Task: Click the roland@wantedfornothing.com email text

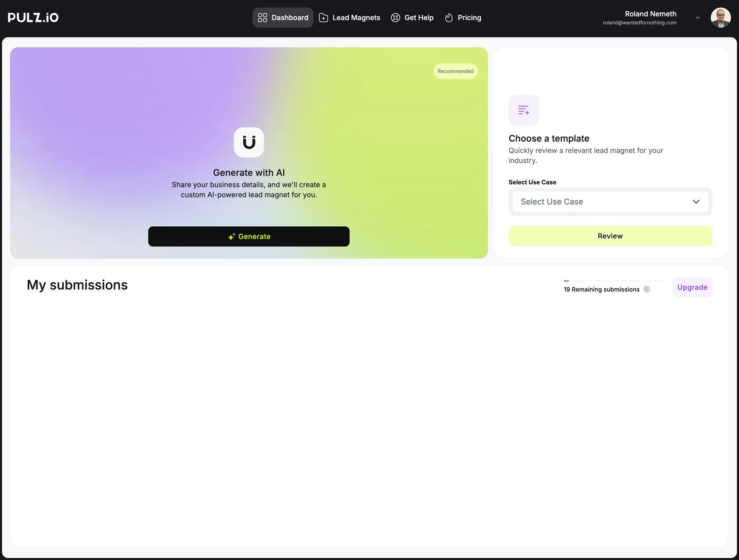Action: pyautogui.click(x=639, y=23)
